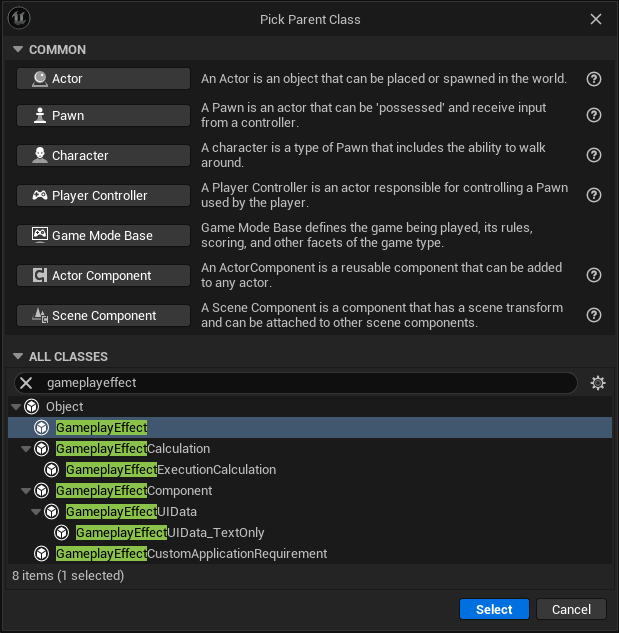Clear the search text with the X icon
The image size is (619, 633).
point(27,383)
